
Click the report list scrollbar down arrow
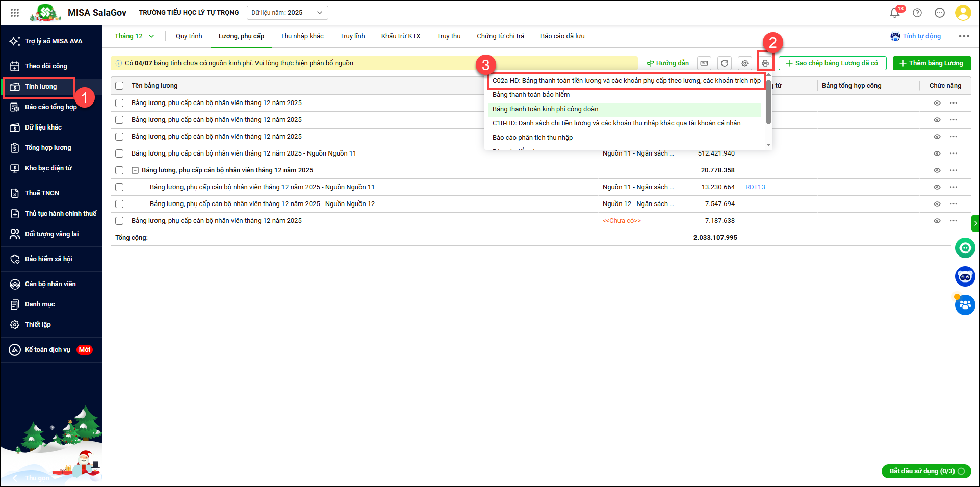pyautogui.click(x=768, y=145)
